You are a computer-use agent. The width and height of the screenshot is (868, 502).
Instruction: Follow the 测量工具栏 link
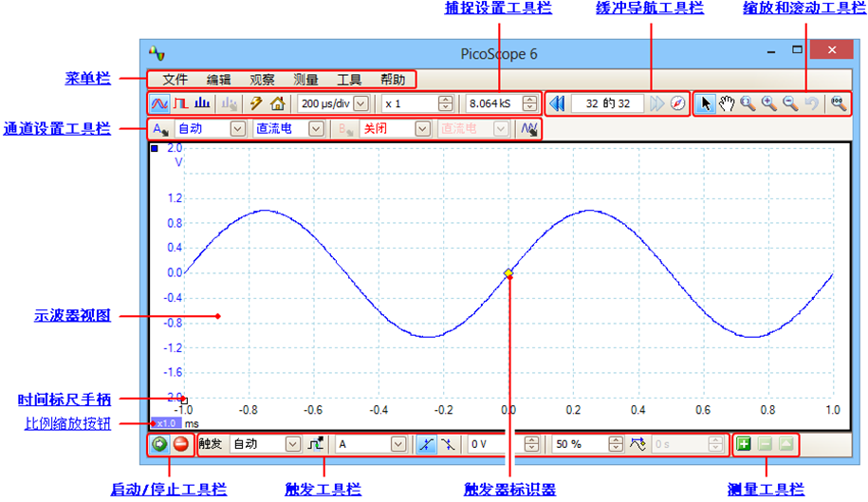pyautogui.click(x=766, y=490)
